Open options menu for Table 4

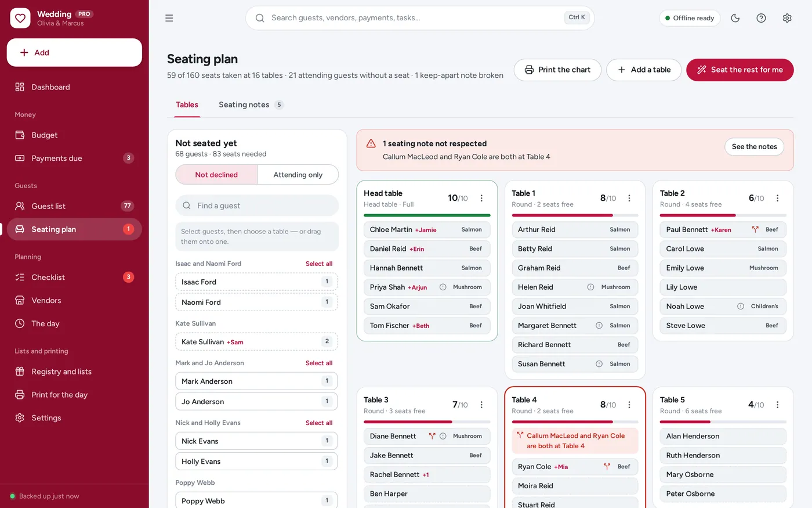629,405
